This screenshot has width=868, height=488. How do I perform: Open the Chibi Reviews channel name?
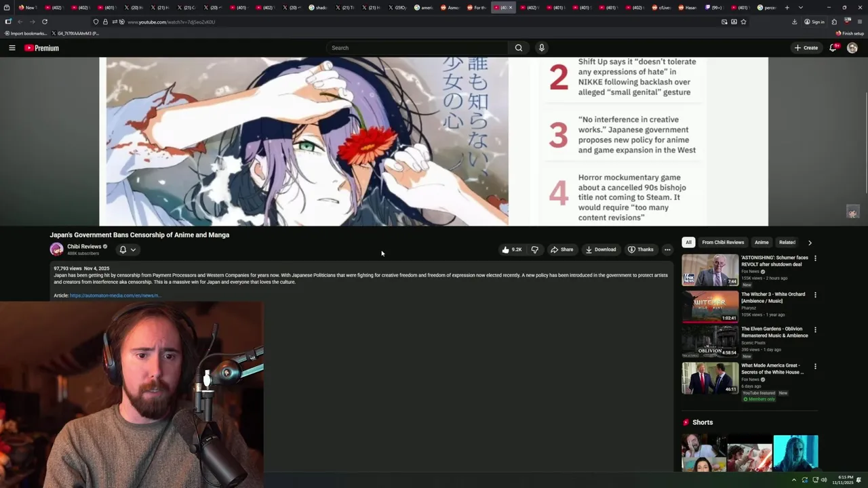coord(84,247)
